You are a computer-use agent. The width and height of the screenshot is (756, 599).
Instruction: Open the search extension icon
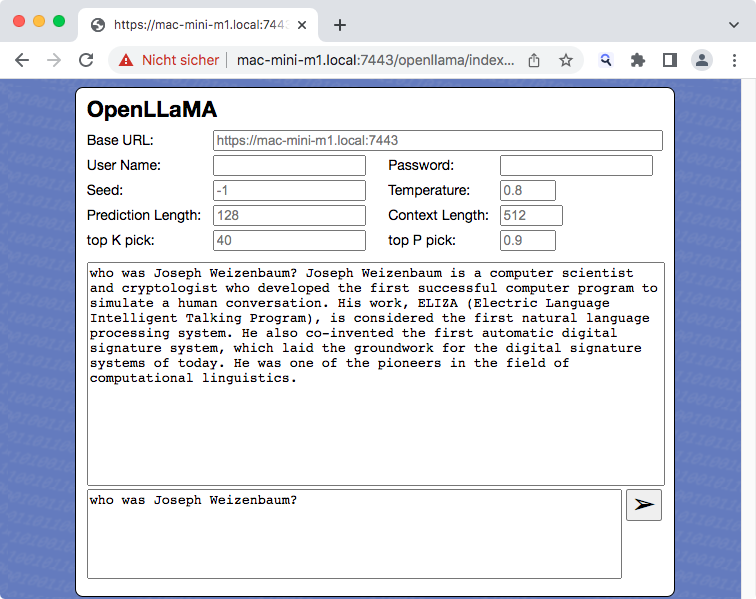(x=606, y=60)
